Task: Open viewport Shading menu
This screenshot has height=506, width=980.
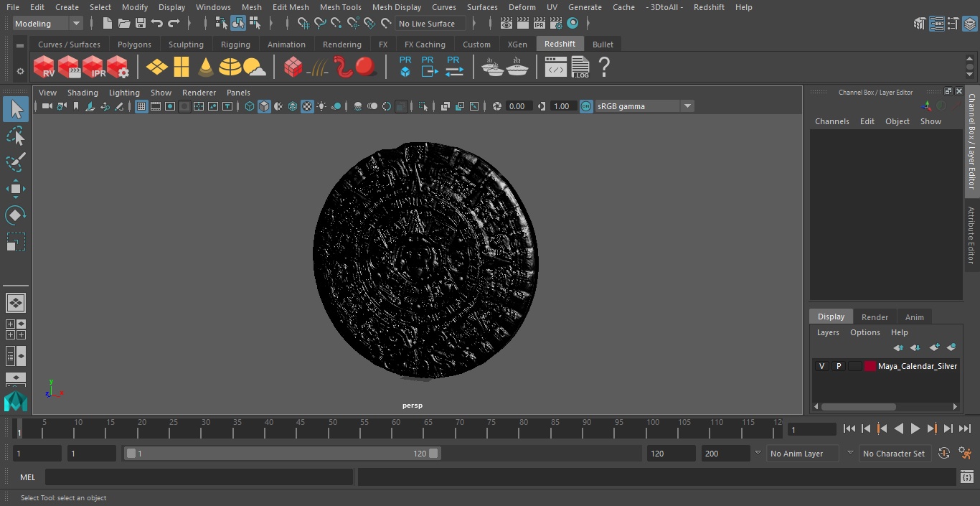Action: (x=83, y=93)
